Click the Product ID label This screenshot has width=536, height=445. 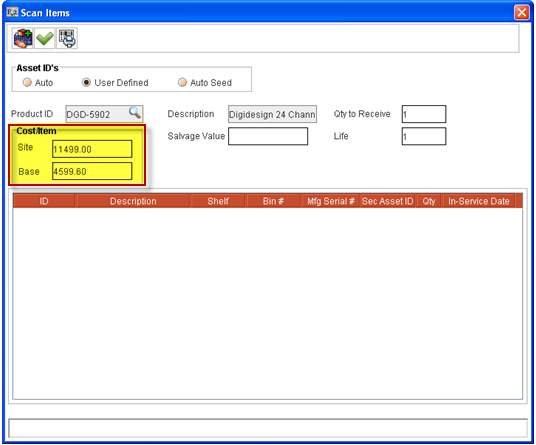(x=32, y=114)
